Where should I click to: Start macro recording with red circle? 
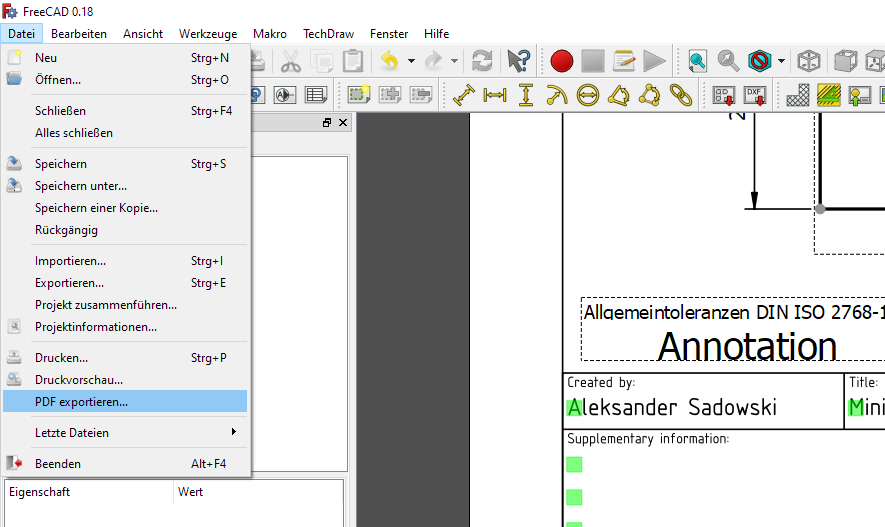tap(562, 61)
